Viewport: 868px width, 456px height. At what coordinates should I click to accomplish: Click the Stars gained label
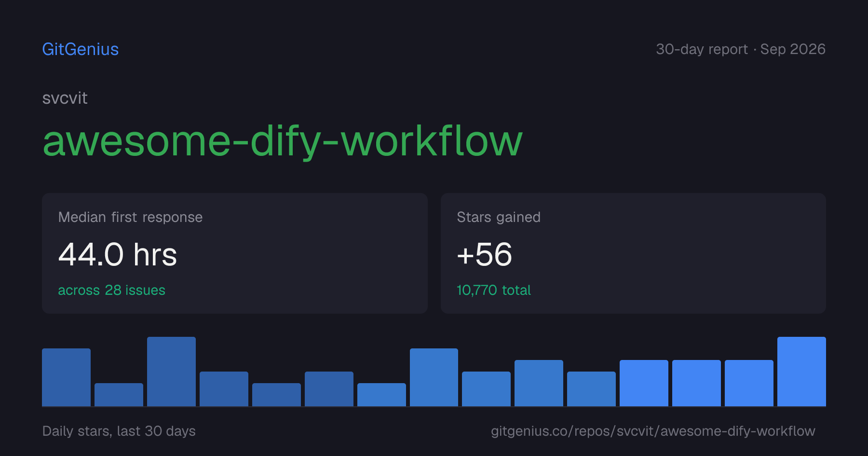point(499,217)
